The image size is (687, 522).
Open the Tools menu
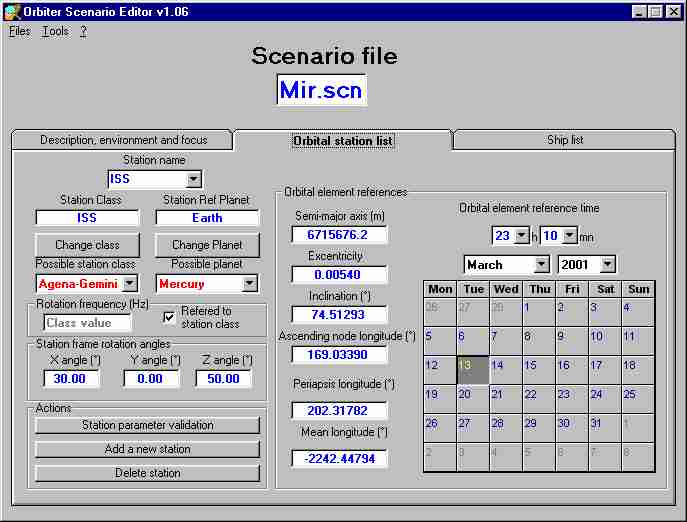click(x=55, y=32)
